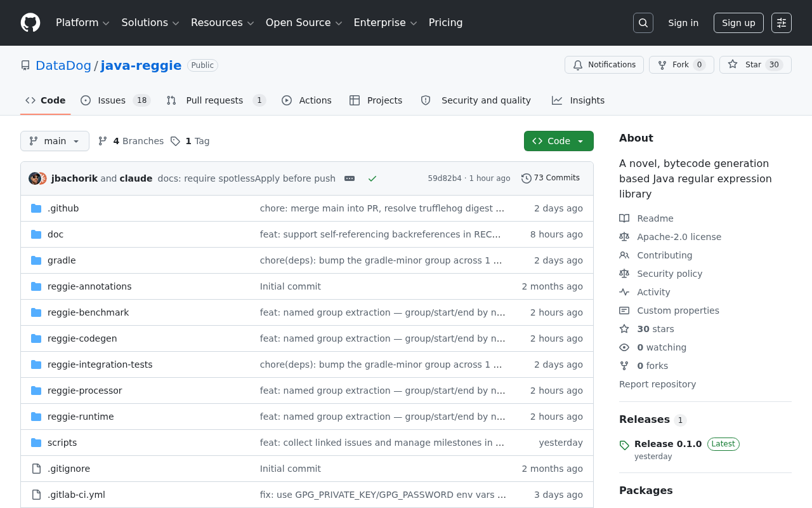812x508 pixels.
Task: Switch to the Insights tab
Action: click(x=578, y=100)
